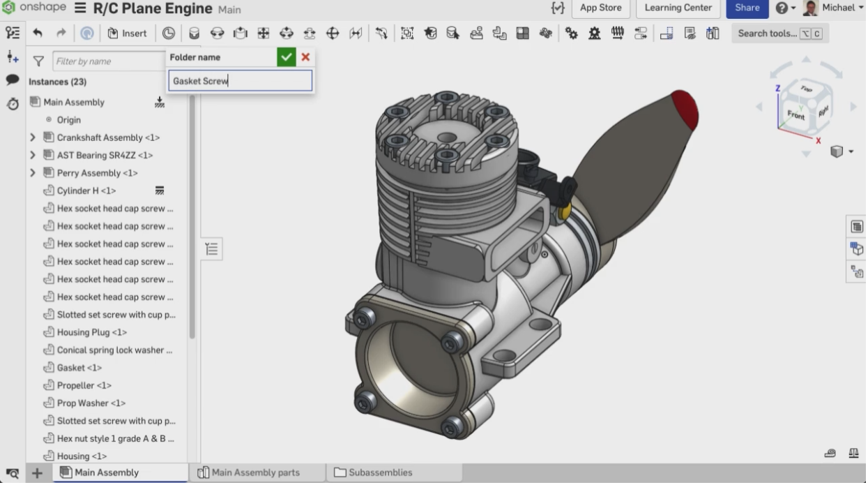The height and width of the screenshot is (485, 868).
Task: Select the Linear pattern tool
Action: coord(499,33)
